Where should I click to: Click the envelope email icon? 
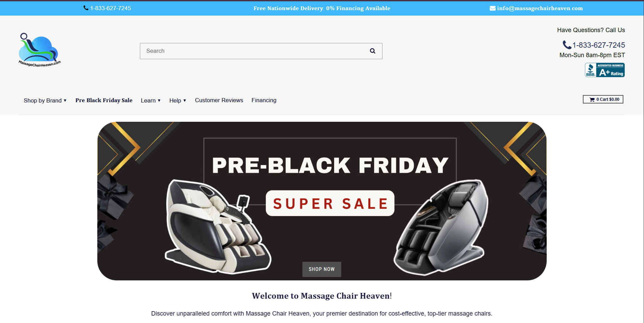(x=493, y=8)
